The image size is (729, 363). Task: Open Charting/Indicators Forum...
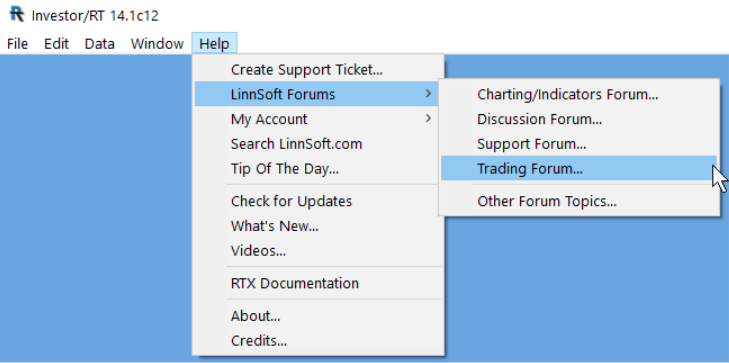[x=579, y=94]
